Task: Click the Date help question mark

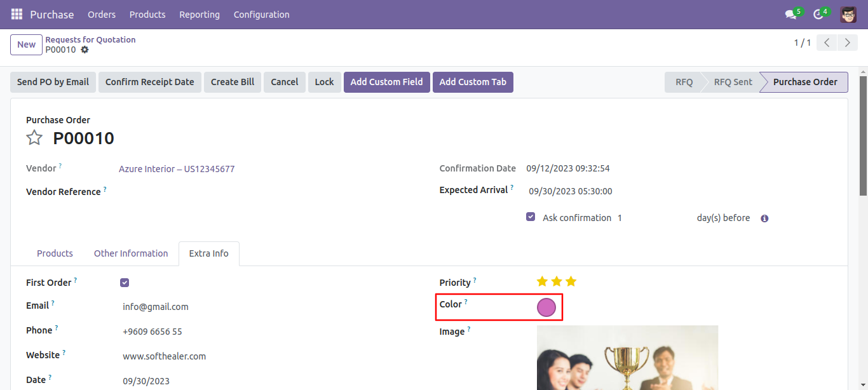Action: (x=50, y=377)
